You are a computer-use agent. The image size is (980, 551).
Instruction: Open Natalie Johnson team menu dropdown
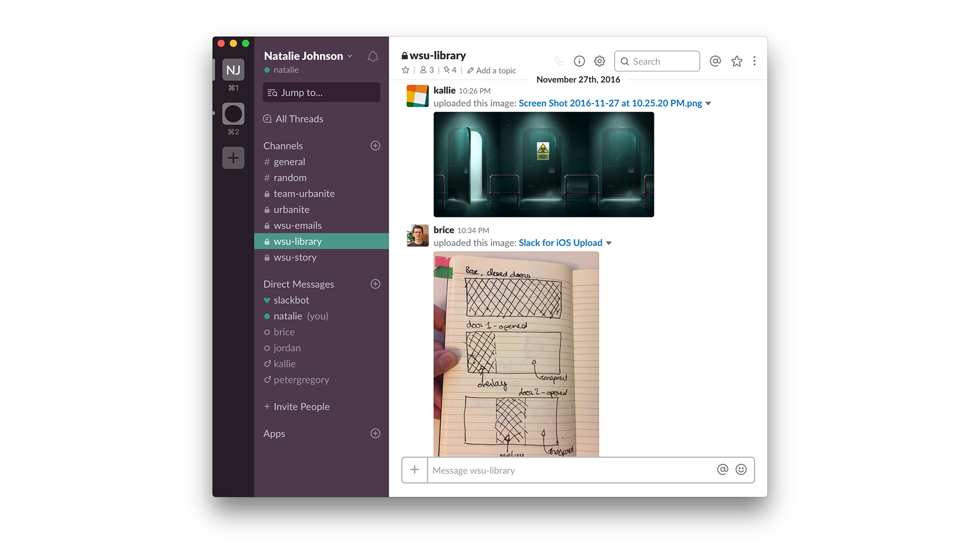click(x=308, y=56)
